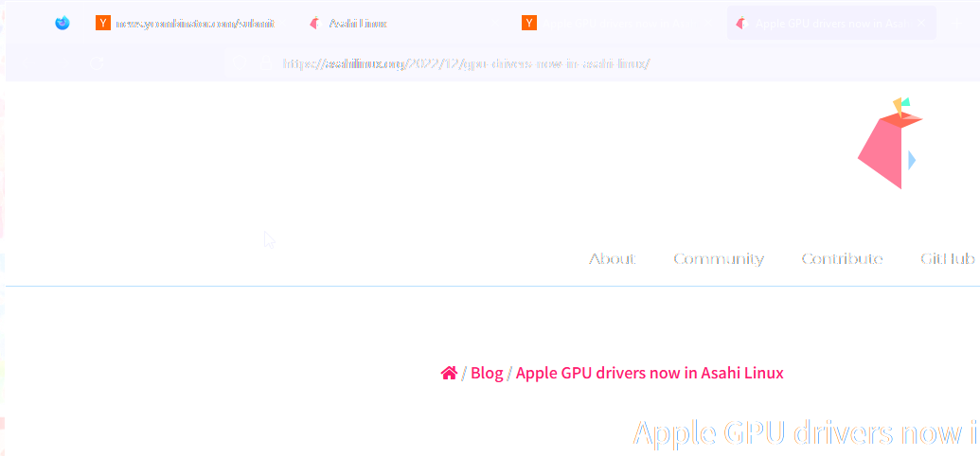980x456 pixels.
Task: Click the Firefox logo icon in the tab bar
Action: pos(62,24)
